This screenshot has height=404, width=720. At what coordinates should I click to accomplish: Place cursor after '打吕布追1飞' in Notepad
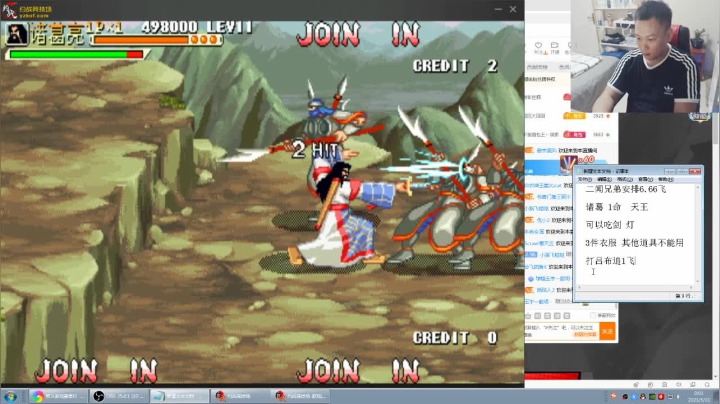[636, 261]
